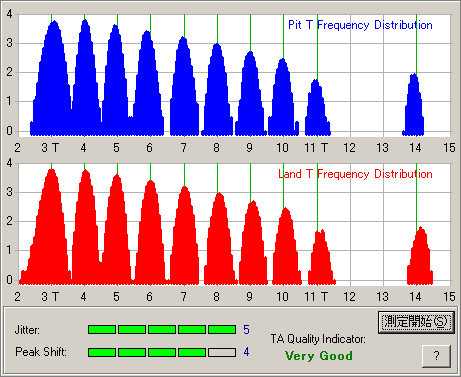
Task: Click the red 7 peak in Land chart
Action: point(184,235)
